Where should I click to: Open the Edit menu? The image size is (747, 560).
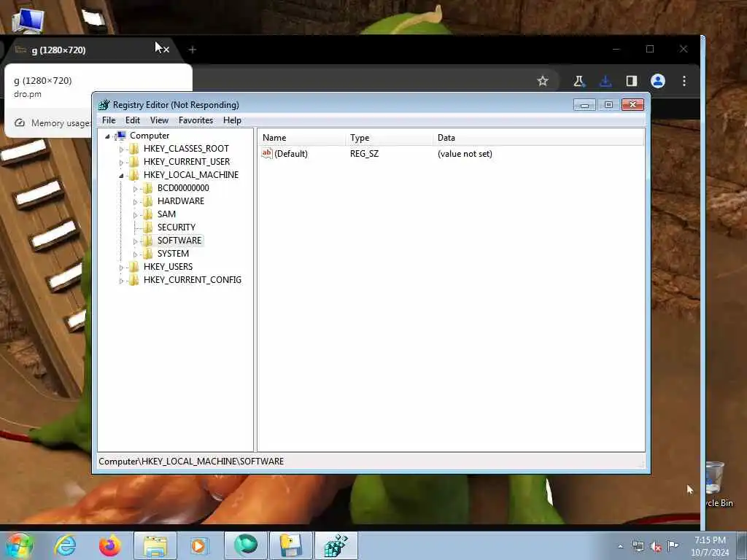[x=133, y=120]
